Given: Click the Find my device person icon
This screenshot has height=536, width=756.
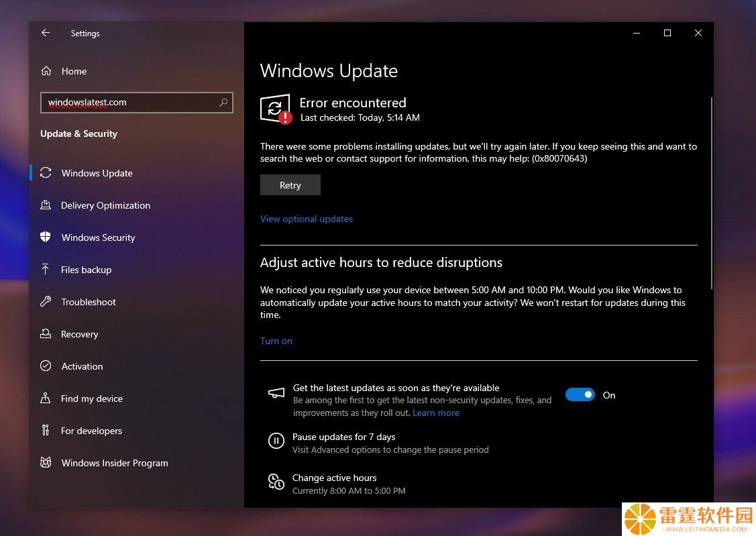Looking at the screenshot, I should click(46, 398).
